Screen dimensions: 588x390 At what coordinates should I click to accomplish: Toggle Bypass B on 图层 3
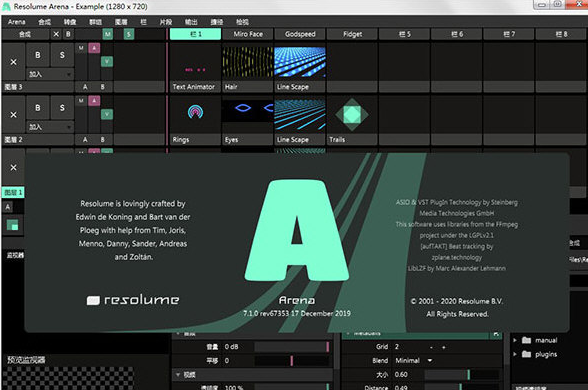coord(38,55)
